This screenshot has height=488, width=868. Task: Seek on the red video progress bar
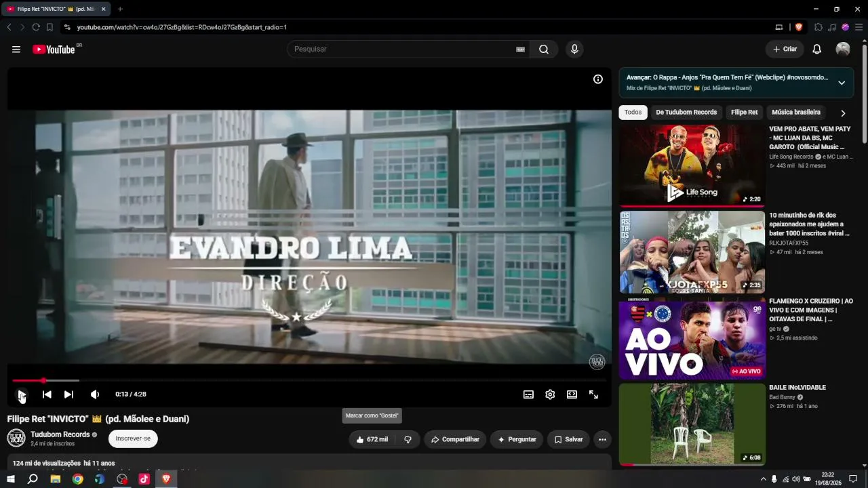pyautogui.click(x=310, y=381)
